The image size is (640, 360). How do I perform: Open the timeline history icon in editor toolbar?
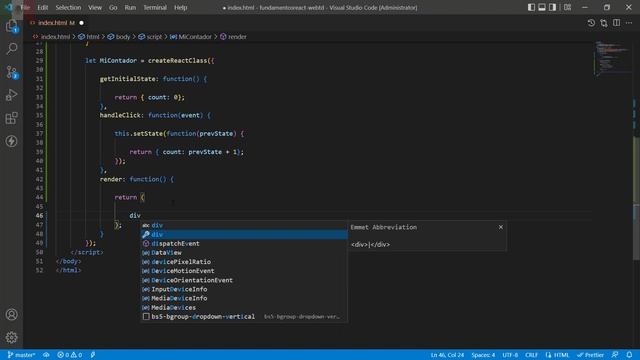click(x=591, y=23)
